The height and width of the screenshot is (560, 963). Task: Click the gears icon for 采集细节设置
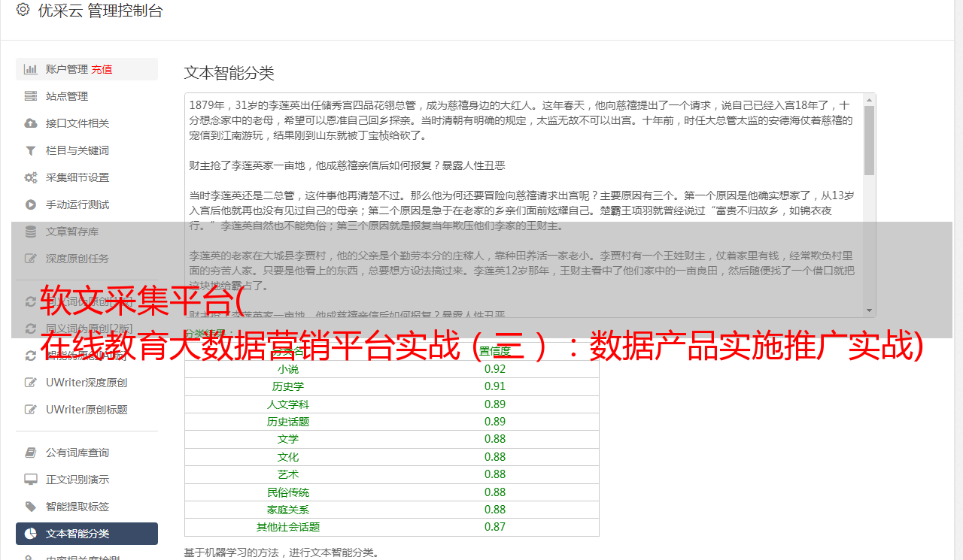[x=31, y=177]
